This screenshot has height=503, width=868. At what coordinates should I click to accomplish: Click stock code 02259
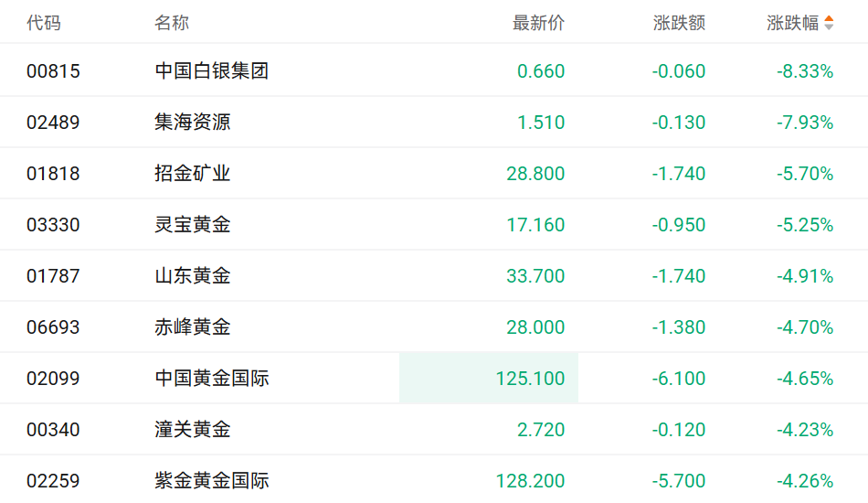pos(53,480)
